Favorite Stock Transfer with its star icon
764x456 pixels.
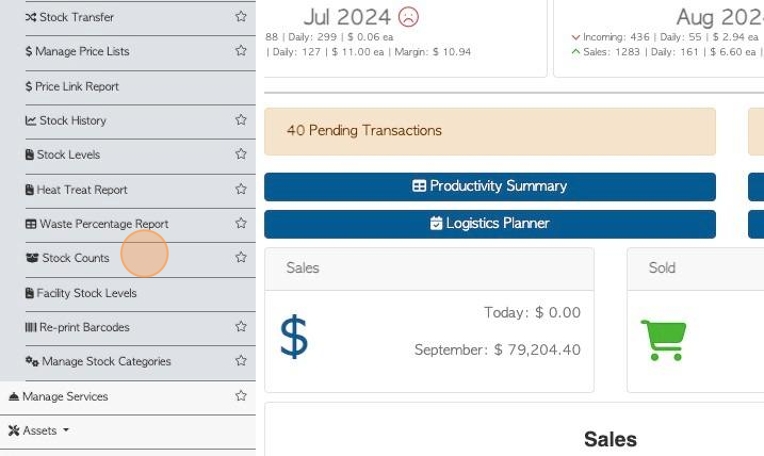coord(241,17)
